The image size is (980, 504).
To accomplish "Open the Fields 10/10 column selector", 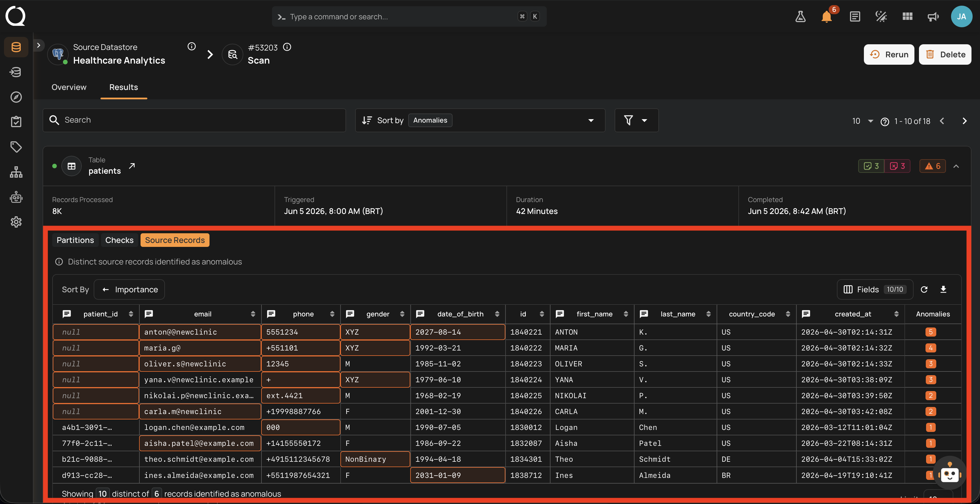I will pos(875,289).
